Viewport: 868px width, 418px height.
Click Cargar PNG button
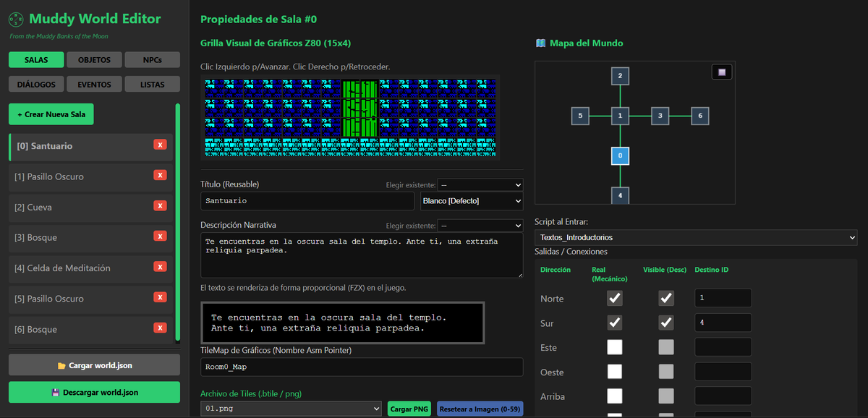click(409, 409)
